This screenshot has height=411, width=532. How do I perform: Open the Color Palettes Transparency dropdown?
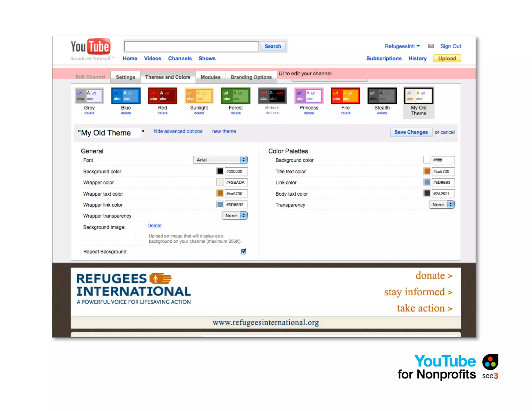point(441,205)
